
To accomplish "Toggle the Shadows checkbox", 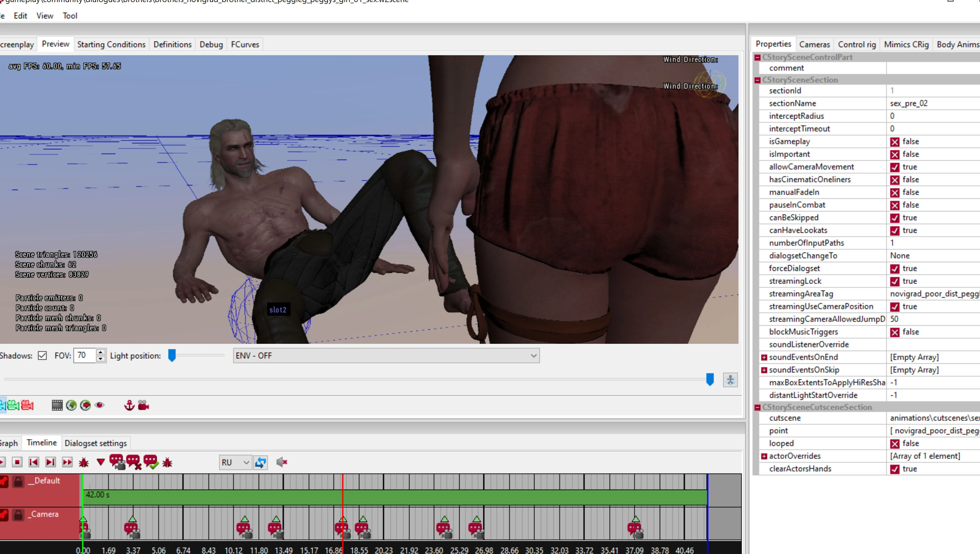I will (x=42, y=355).
